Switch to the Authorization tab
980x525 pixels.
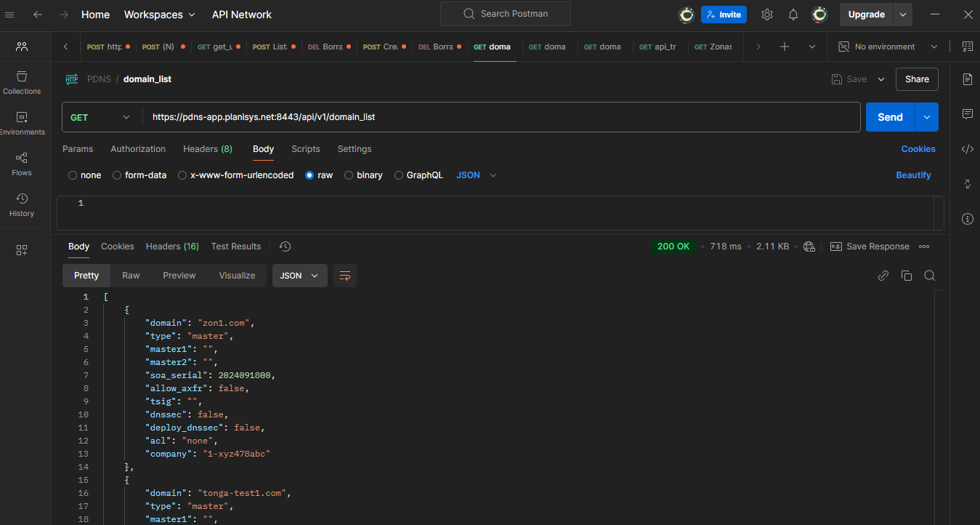(138, 149)
